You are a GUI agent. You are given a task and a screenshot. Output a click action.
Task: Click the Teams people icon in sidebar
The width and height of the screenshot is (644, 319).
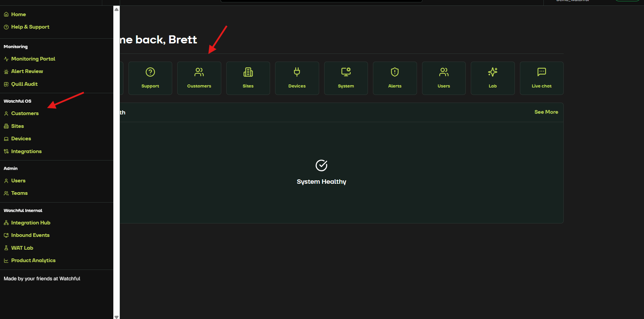tap(6, 193)
